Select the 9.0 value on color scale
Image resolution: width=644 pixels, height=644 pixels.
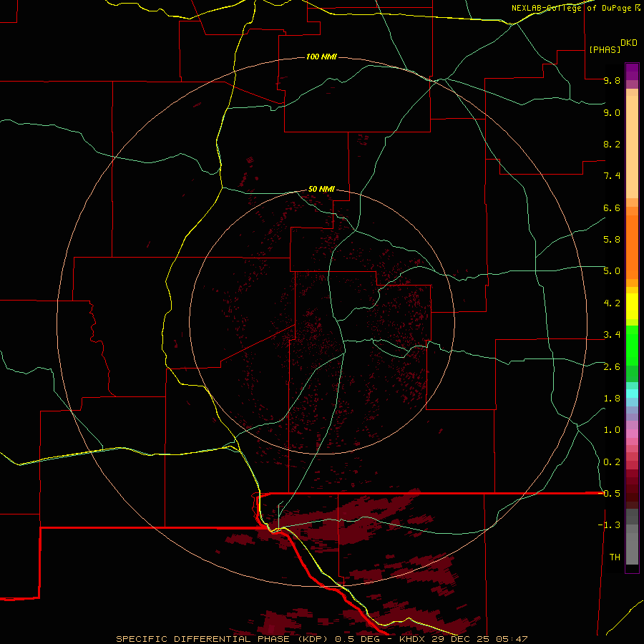612,112
